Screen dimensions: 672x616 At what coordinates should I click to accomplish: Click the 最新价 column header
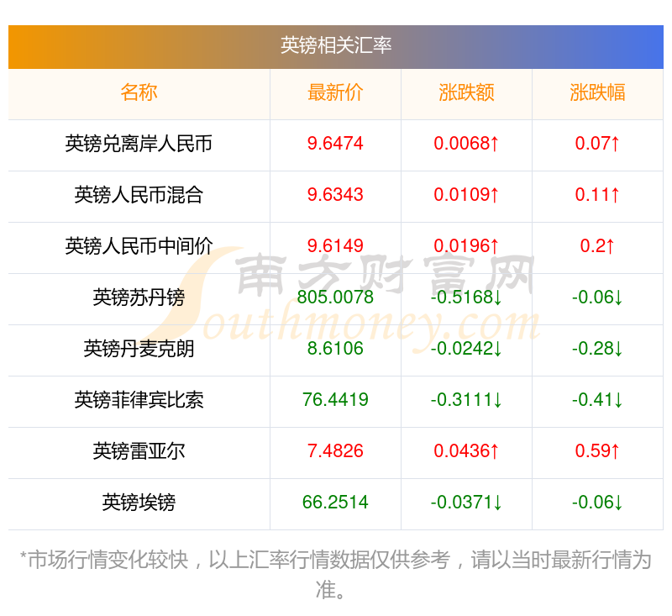[335, 92]
